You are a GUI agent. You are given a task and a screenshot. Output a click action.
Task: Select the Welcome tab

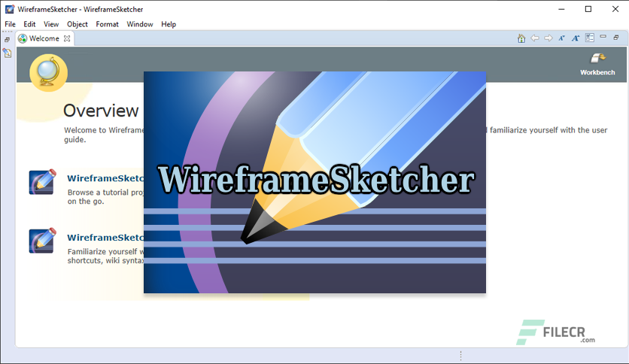(x=44, y=38)
